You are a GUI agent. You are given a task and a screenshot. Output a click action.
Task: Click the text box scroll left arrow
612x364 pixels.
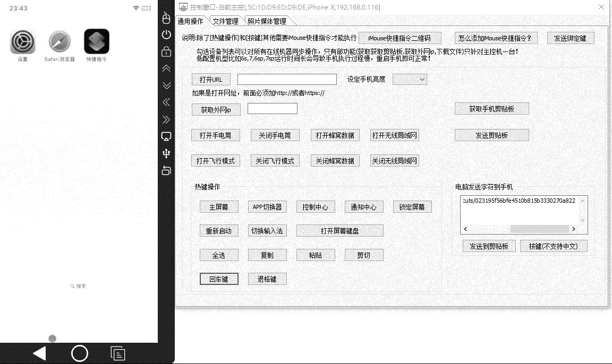point(465,229)
